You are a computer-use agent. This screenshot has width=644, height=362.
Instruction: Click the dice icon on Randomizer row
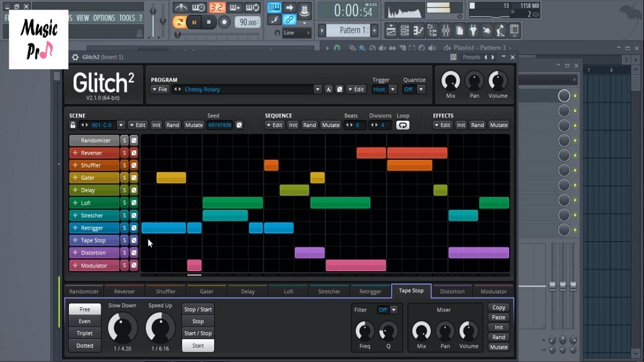pos(134,140)
